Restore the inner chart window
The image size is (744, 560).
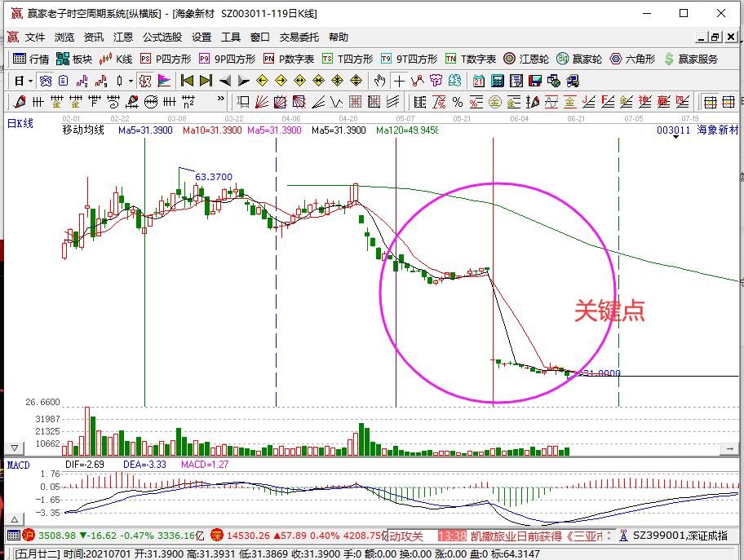[x=715, y=37]
